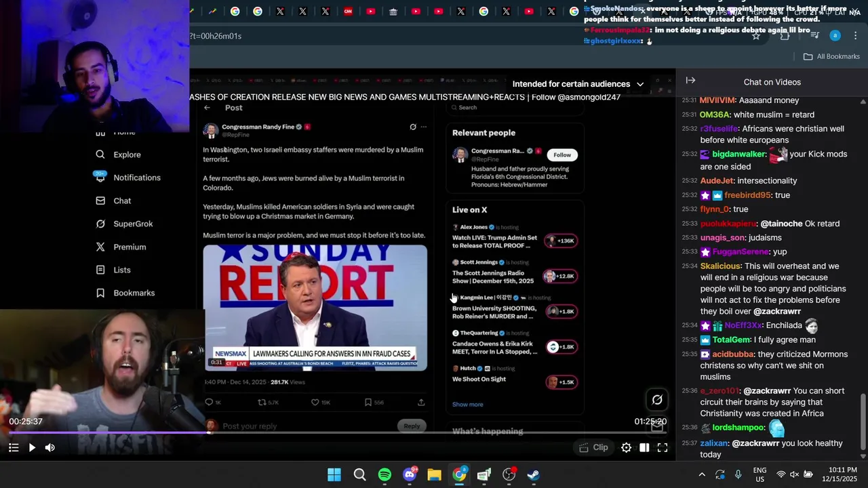The height and width of the screenshot is (488, 868).
Task: Bookmark this page with the Chrome star
Action: pyautogui.click(x=756, y=36)
